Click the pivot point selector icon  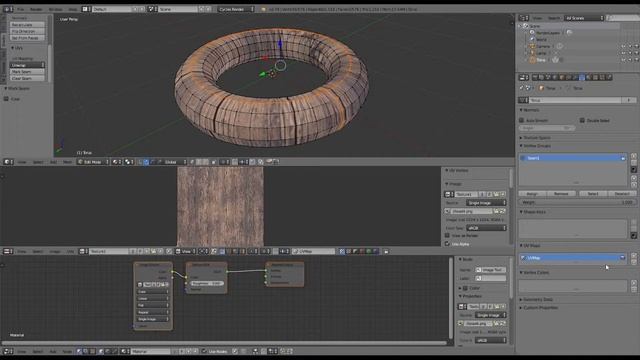click(129, 162)
